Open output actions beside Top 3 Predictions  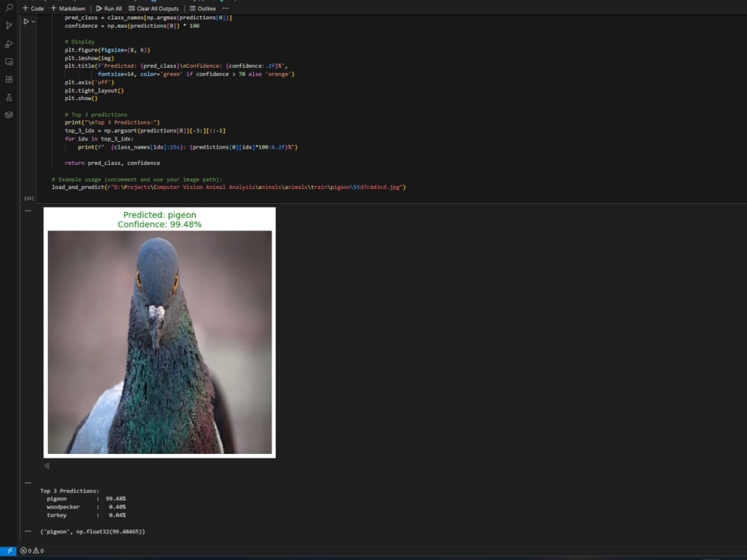(28, 483)
